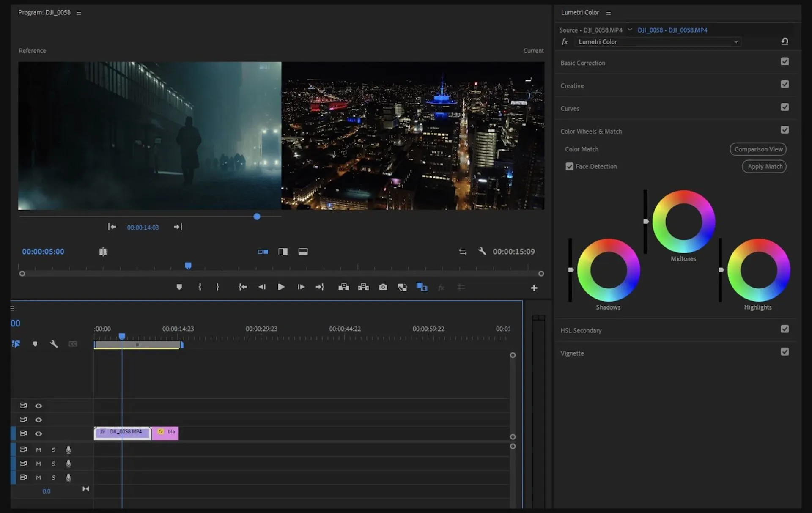Open the timeline Settings wrench icon

point(54,344)
